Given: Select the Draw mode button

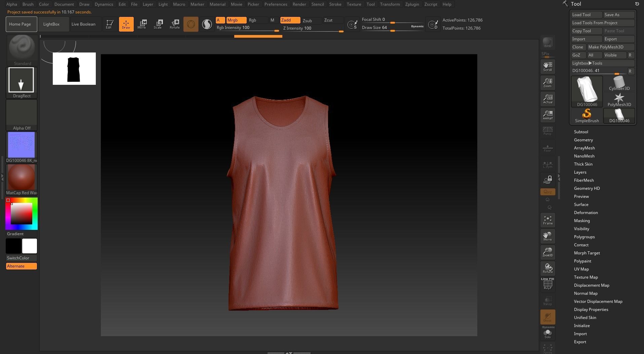Looking at the screenshot, I should point(126,24).
